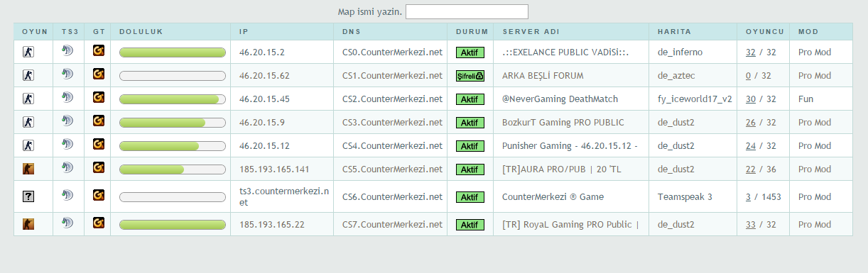This screenshot has width=868, height=273.
Task: Click CS:GO game icon in 185.193.165.22 row
Action: tap(28, 225)
